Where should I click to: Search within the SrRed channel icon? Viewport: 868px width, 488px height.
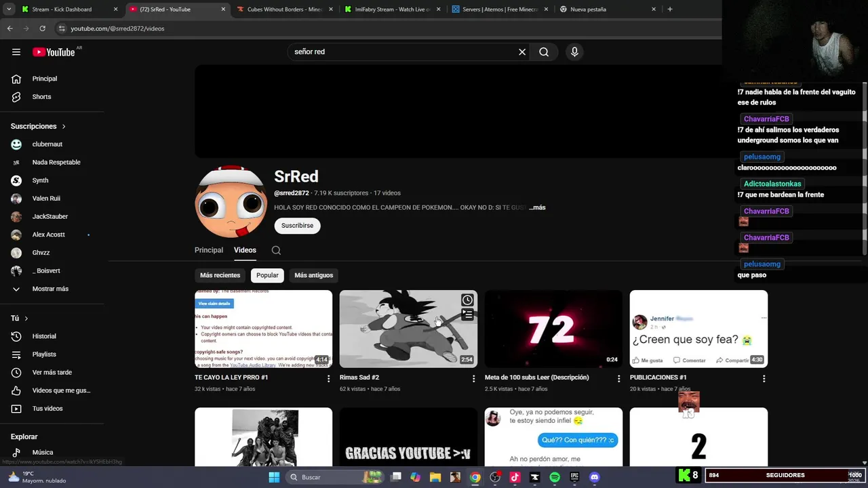coord(276,250)
